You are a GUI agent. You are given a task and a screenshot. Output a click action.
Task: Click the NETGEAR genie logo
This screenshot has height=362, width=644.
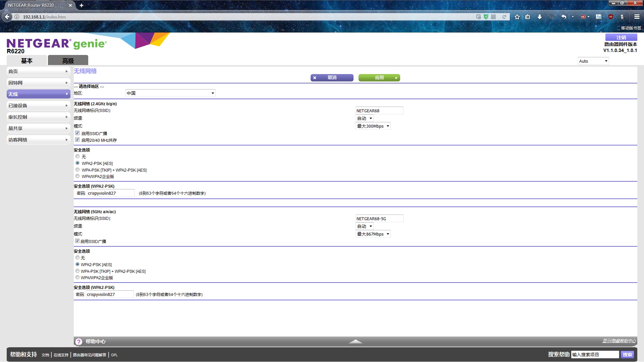point(57,44)
